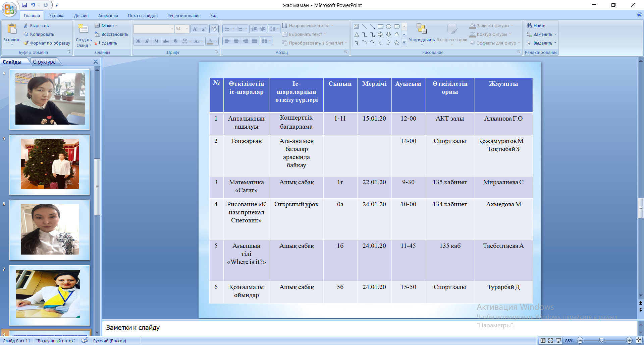Screen dimensions: 644x345
Task: Click the Arrange (Упорядочить) icon
Action: 421,29
